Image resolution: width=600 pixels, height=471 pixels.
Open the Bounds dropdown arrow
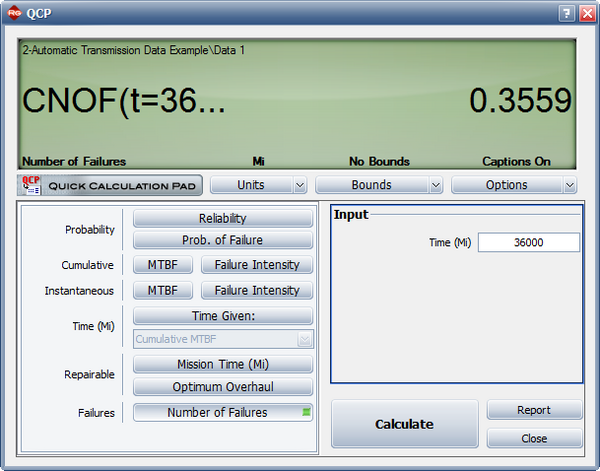(436, 186)
